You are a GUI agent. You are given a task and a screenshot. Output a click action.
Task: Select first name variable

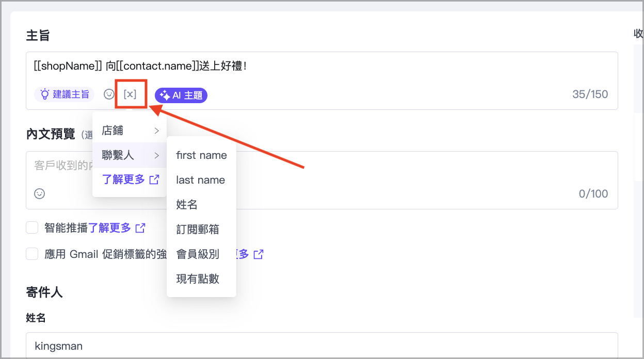point(201,155)
